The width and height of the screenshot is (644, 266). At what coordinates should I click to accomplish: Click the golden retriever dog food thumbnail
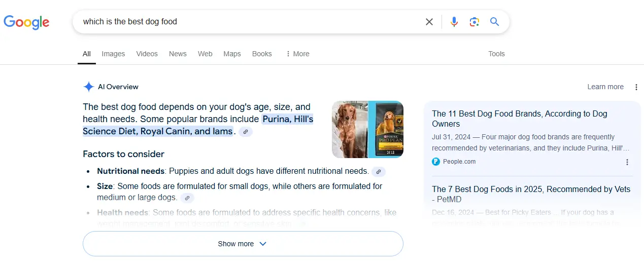click(367, 129)
